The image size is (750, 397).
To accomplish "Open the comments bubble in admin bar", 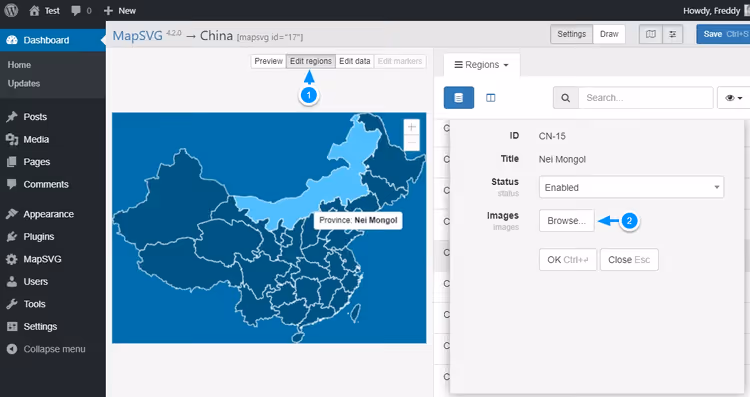I will [x=81, y=11].
